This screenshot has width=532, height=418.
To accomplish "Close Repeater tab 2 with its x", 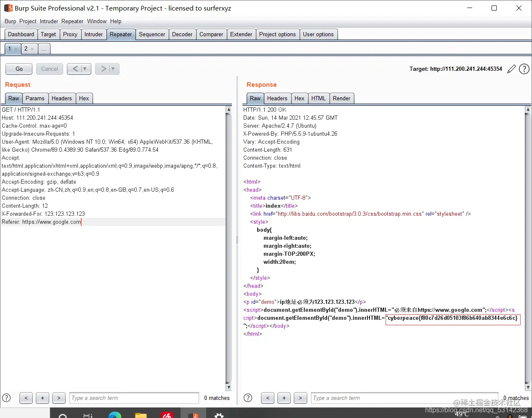I will pyautogui.click(x=32, y=49).
